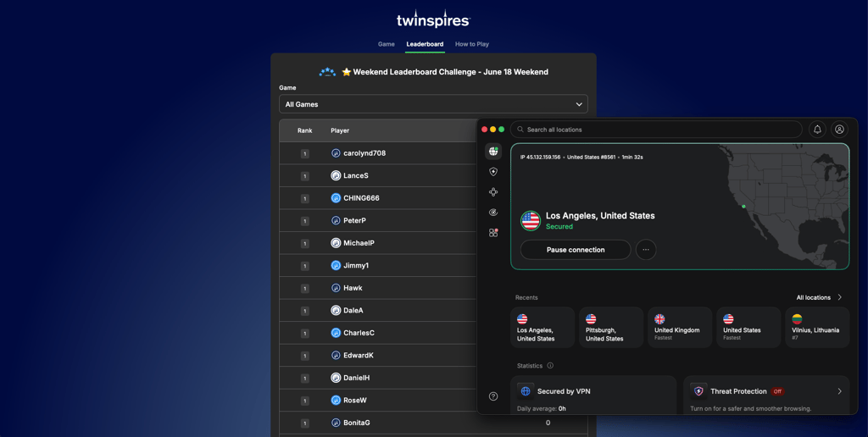The height and width of the screenshot is (437, 868).
Task: Pause the VPN connection
Action: click(576, 250)
